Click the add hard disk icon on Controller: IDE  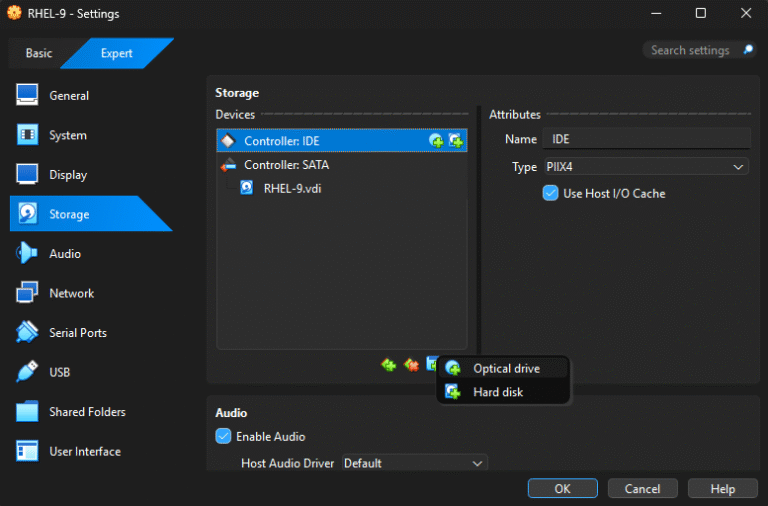[x=455, y=141]
